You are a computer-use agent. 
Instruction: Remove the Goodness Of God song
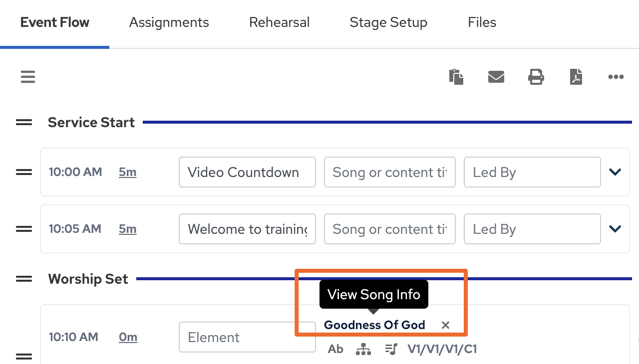coord(445,325)
